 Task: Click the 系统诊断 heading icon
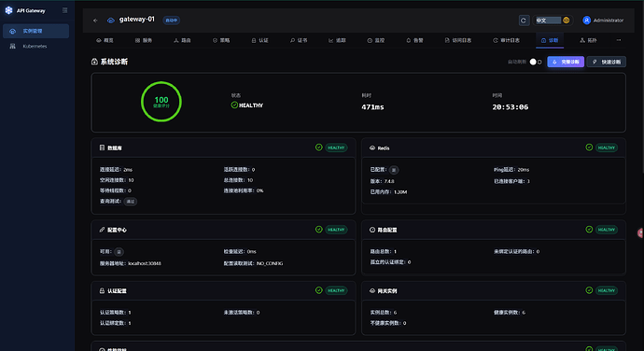[94, 62]
